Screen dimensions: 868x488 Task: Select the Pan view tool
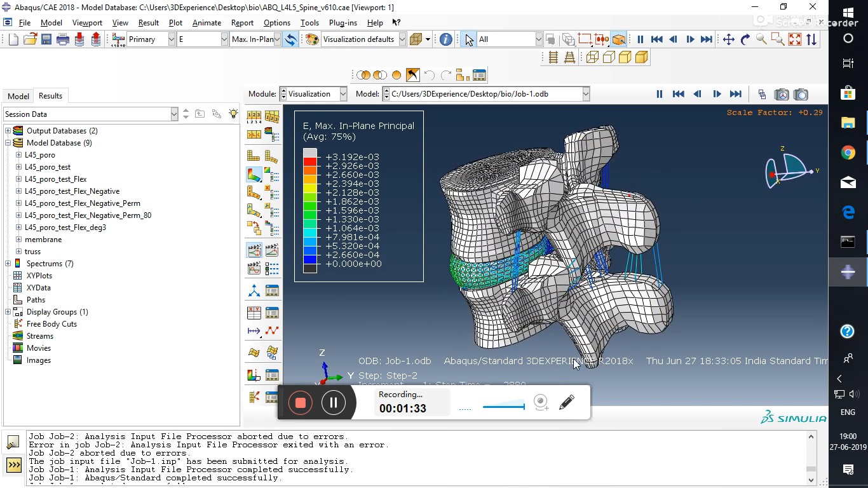[x=729, y=39]
